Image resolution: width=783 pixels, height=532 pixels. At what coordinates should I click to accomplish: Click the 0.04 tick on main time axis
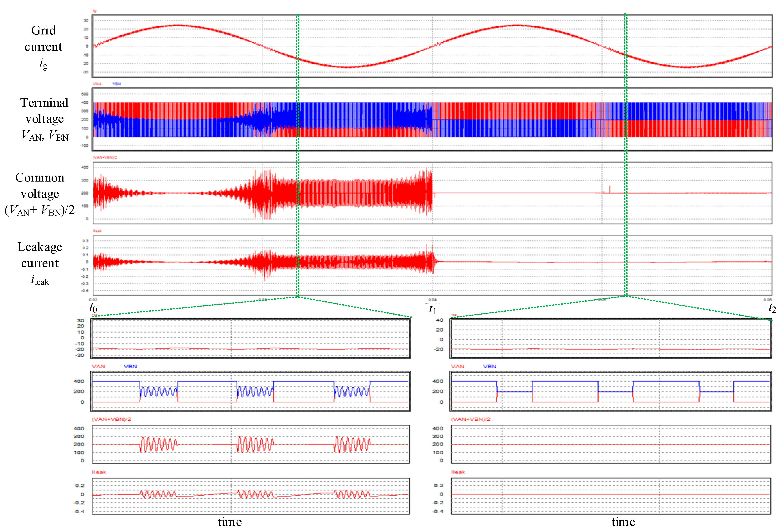432,300
